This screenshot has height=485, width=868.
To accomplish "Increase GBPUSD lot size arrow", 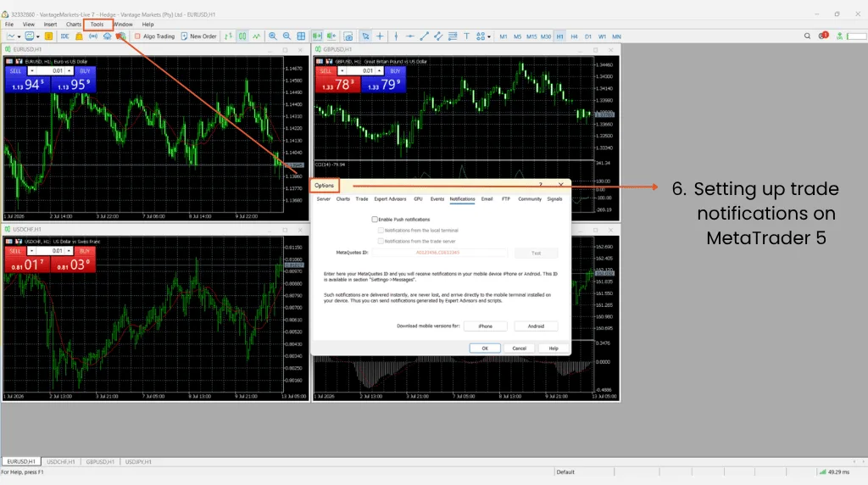I will [x=379, y=71].
